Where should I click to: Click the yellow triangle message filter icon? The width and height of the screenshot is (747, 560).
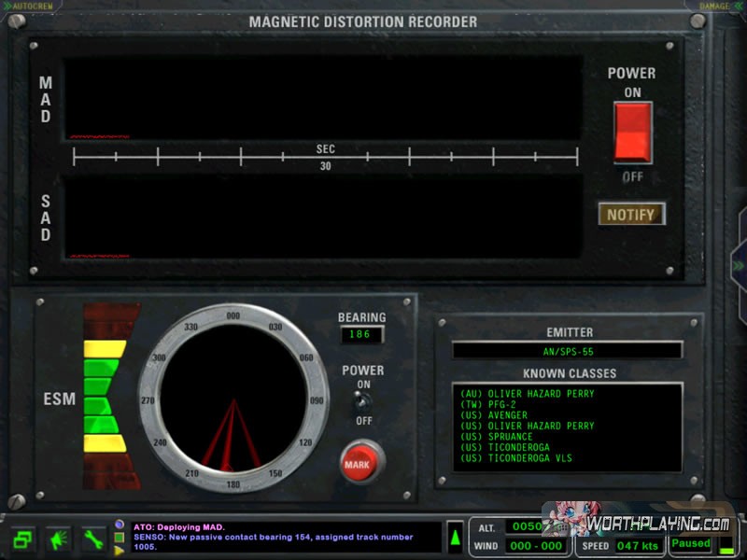point(120,551)
